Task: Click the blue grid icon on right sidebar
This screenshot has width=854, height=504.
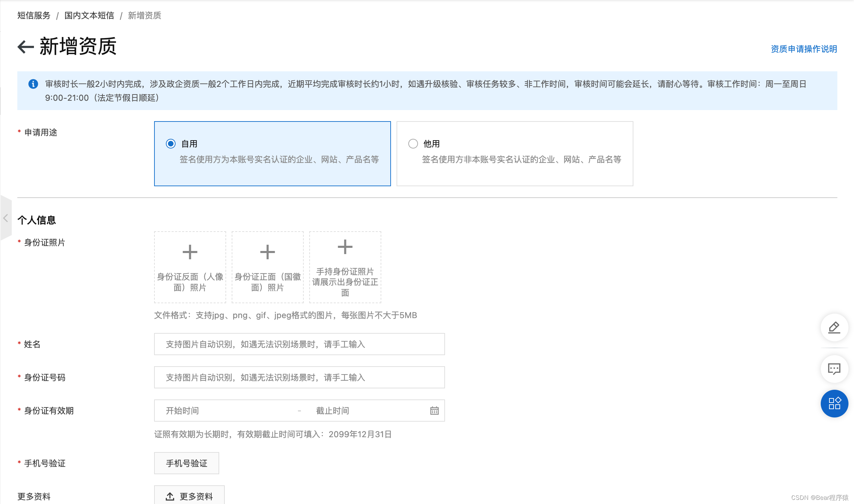Action: (834, 403)
